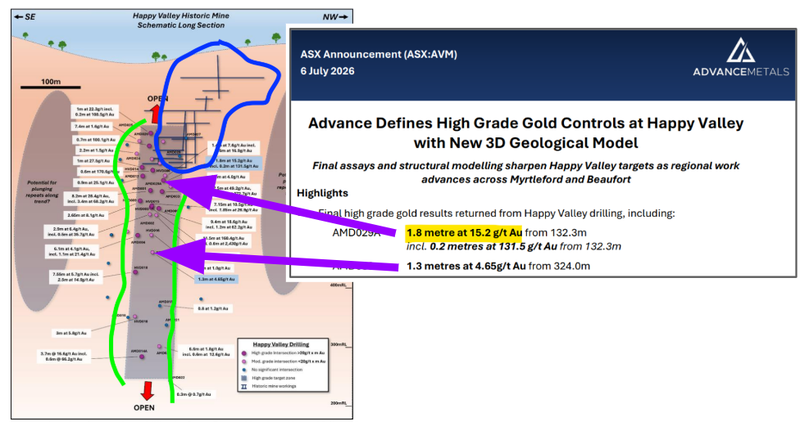
Task: Click the high grade intersection legend marker
Action: tap(244, 353)
